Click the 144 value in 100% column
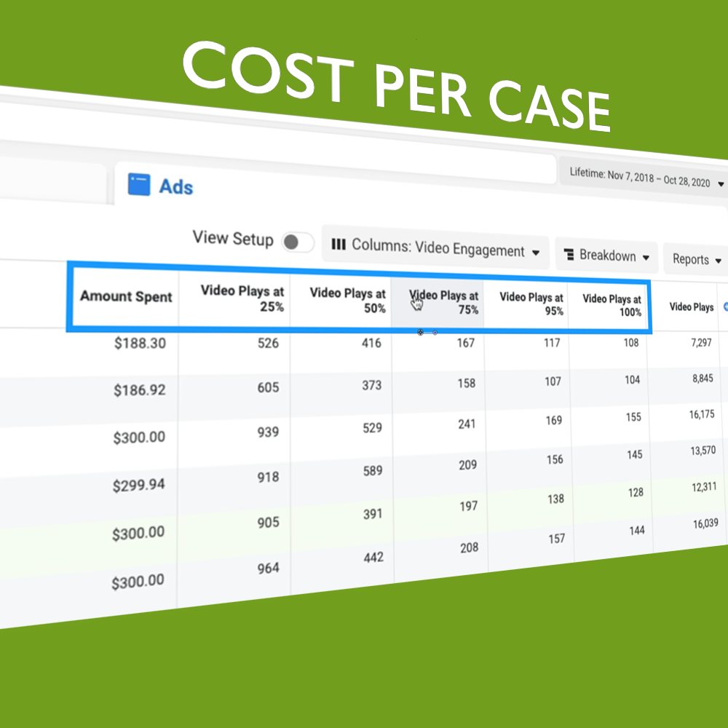The height and width of the screenshot is (728, 728). (637, 530)
